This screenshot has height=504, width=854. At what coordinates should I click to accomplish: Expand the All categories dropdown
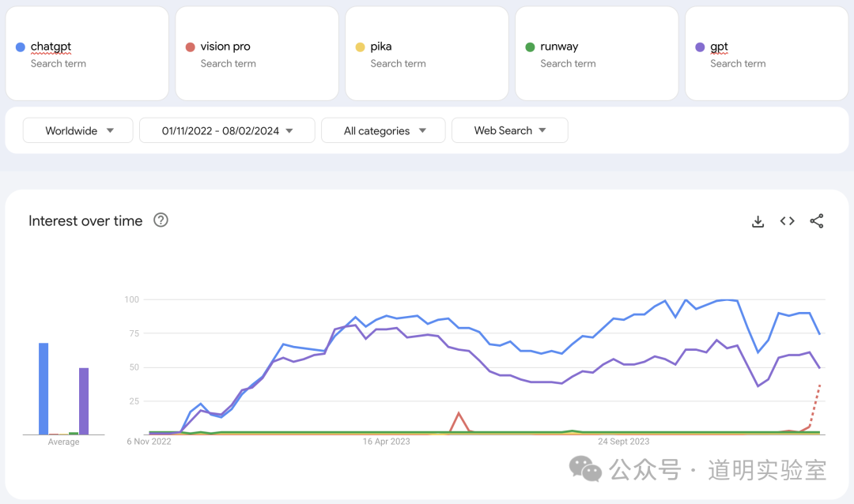(x=384, y=130)
